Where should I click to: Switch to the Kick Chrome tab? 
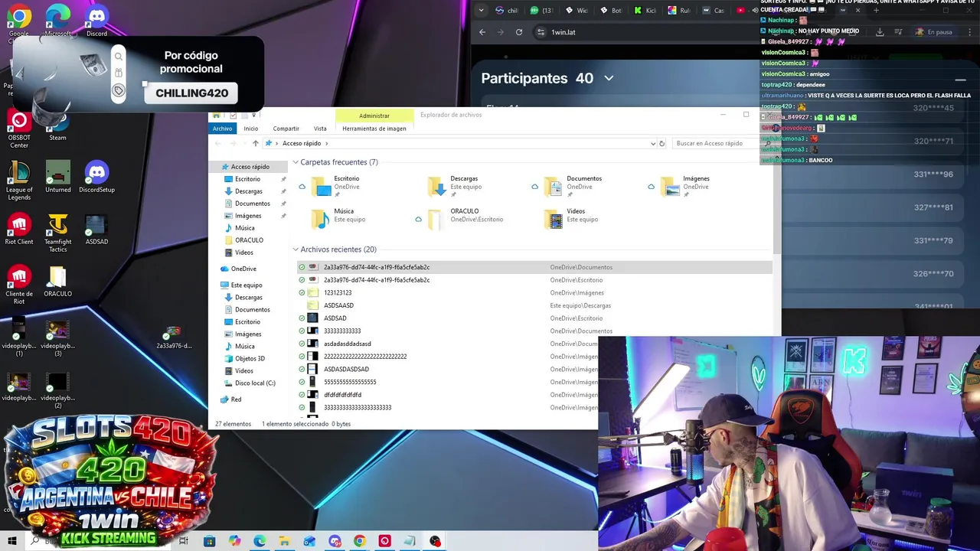tap(645, 10)
